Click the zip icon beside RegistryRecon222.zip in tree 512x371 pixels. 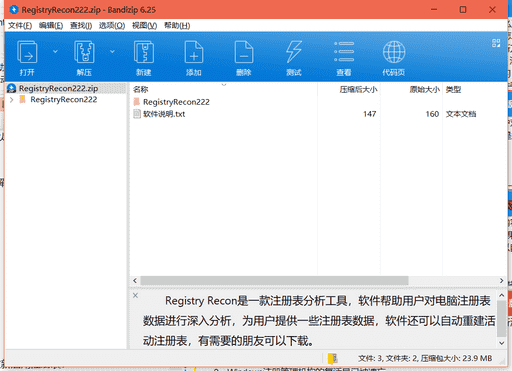(12, 88)
